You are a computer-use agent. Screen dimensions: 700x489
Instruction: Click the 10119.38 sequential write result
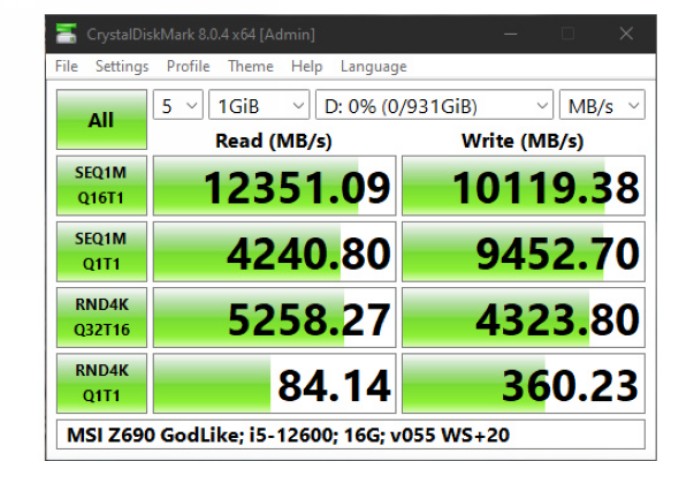523,186
